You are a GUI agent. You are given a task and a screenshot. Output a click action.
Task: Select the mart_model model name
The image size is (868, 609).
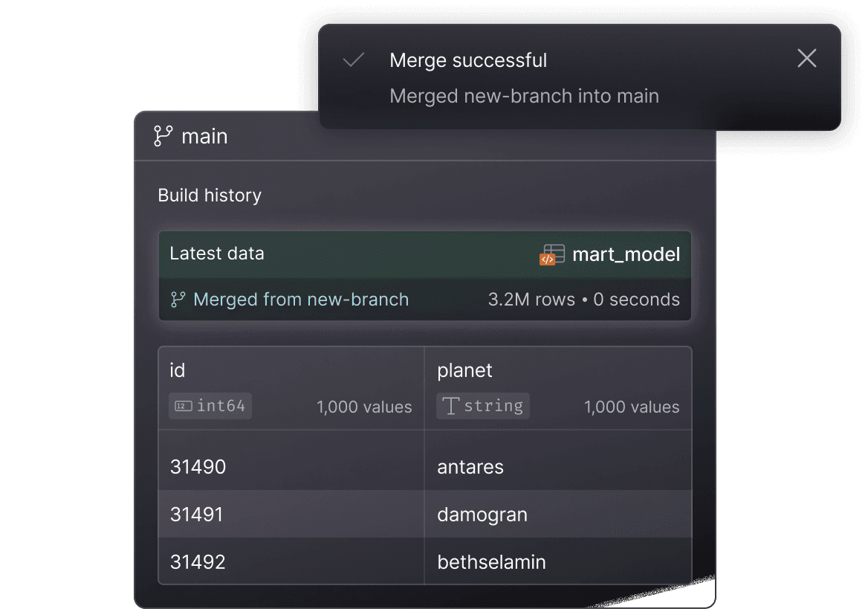click(x=626, y=254)
